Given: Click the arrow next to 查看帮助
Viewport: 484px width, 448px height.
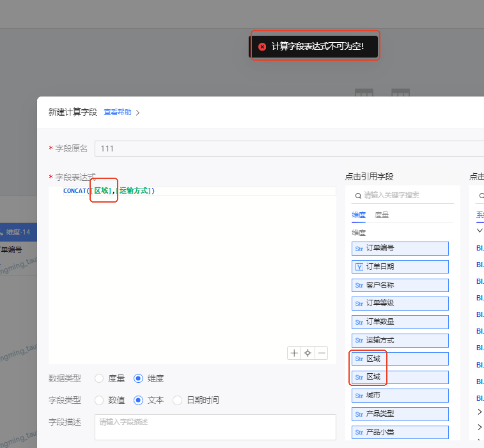Looking at the screenshot, I should pyautogui.click(x=137, y=112).
